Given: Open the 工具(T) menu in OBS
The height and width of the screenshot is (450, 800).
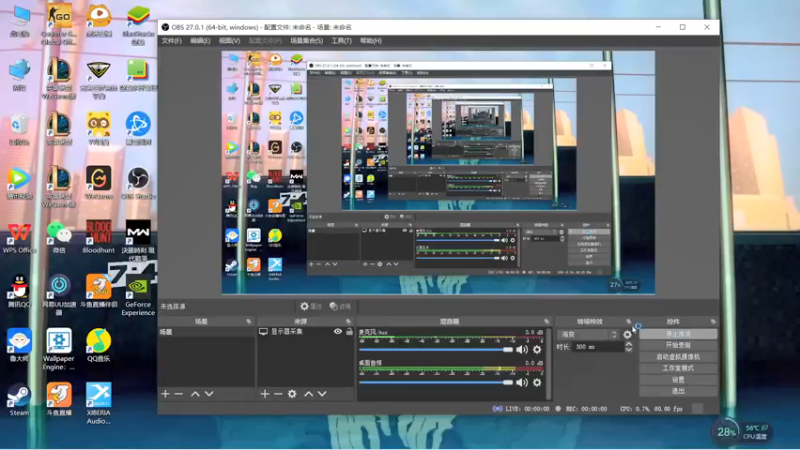Looking at the screenshot, I should (x=341, y=41).
